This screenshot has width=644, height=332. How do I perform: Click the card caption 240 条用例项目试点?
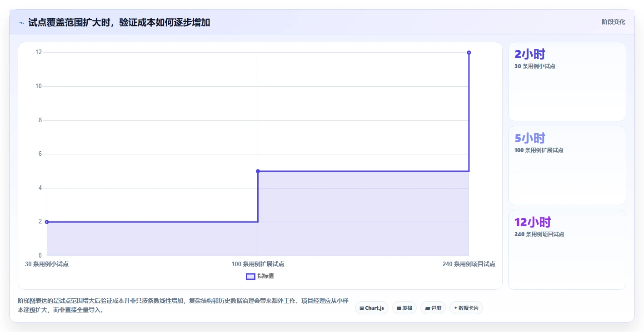click(539, 234)
